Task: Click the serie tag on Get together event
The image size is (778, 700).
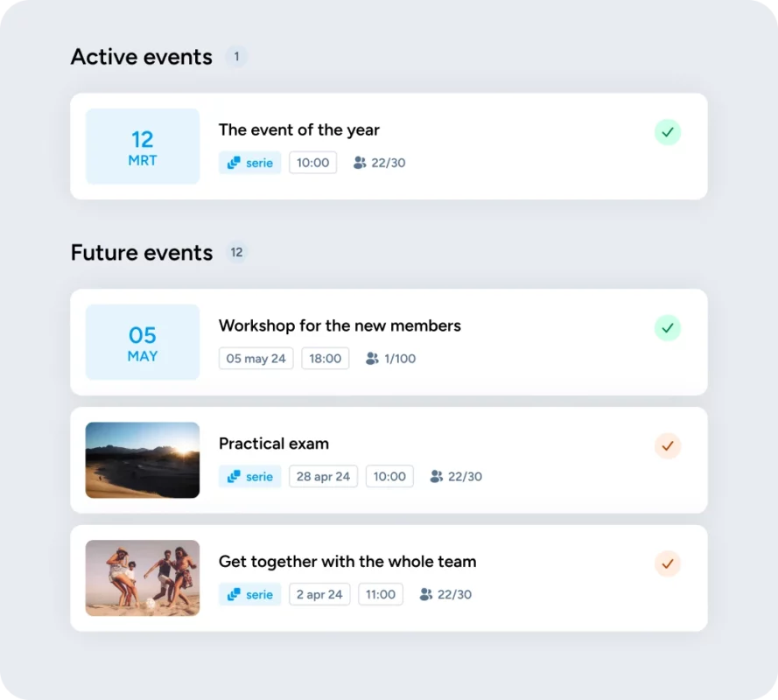Action: [x=250, y=595]
